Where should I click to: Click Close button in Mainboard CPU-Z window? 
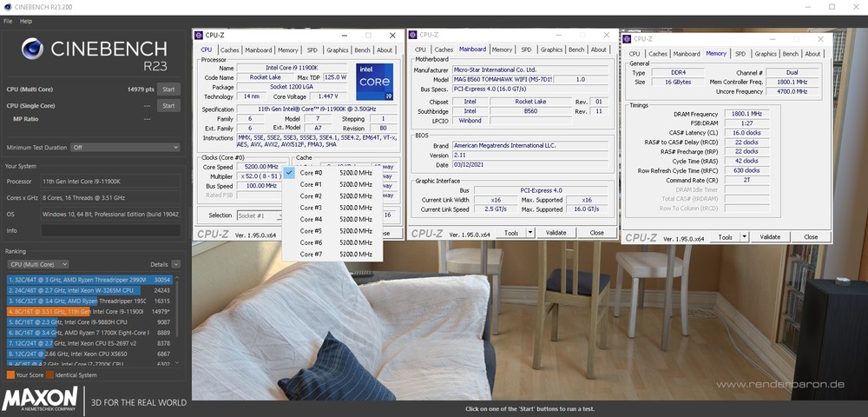596,233
